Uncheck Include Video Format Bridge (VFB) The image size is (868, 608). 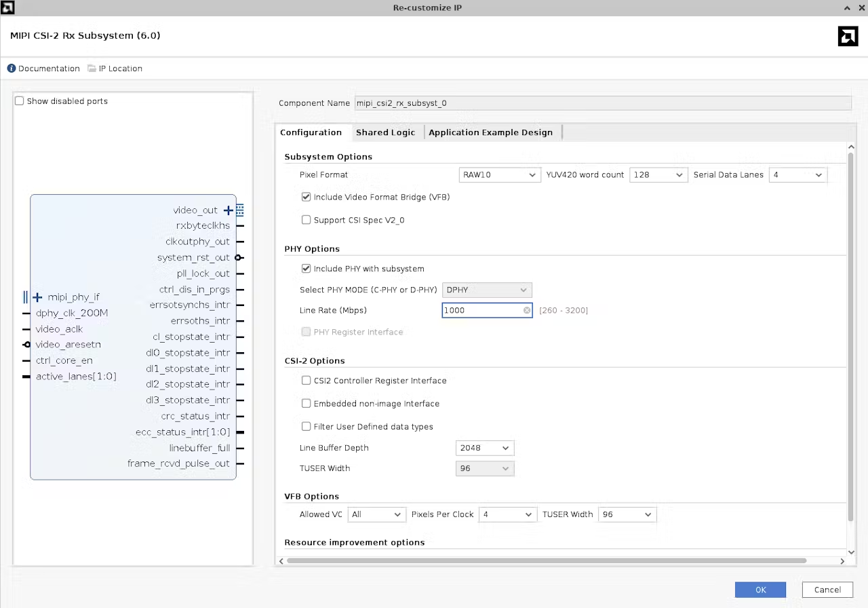click(x=307, y=197)
